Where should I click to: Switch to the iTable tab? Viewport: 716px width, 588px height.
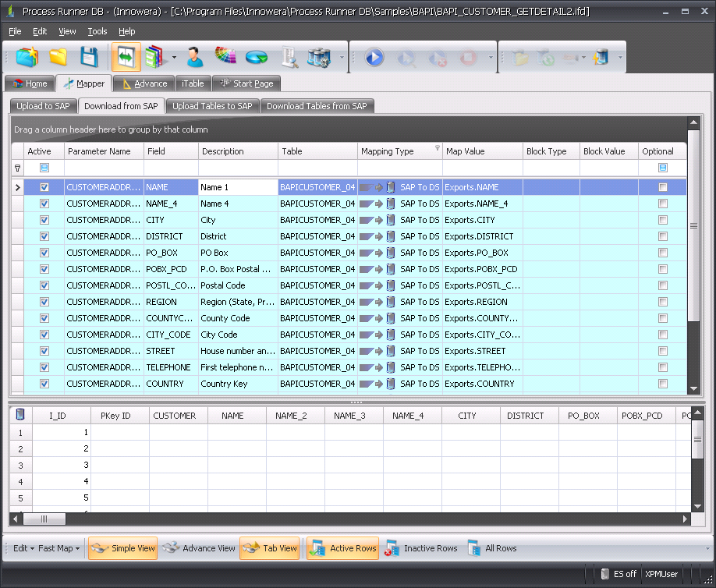coord(193,83)
